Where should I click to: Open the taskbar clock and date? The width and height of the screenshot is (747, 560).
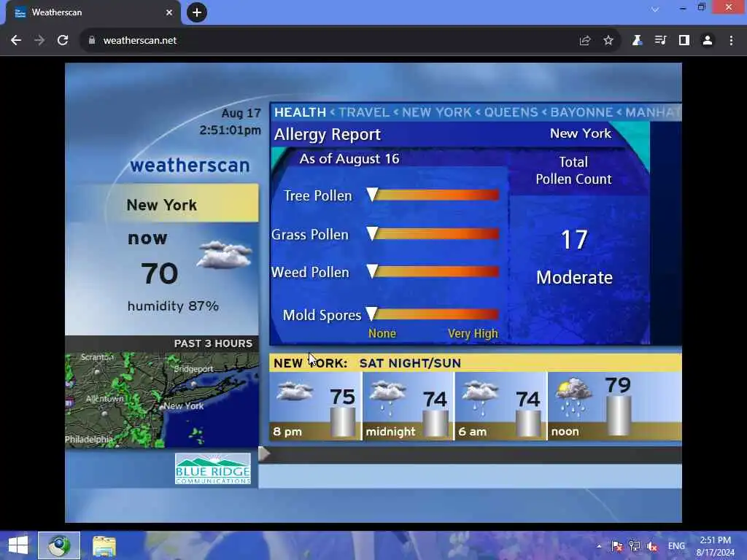click(715, 546)
